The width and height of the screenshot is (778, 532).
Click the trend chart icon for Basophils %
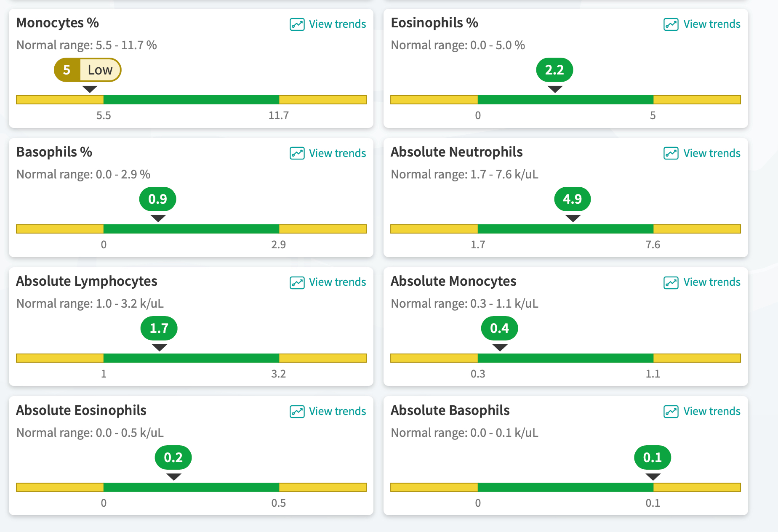297,153
